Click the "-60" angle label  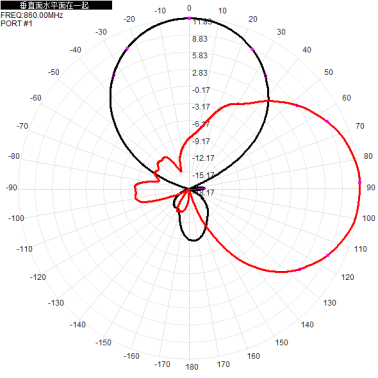tap(35, 98)
